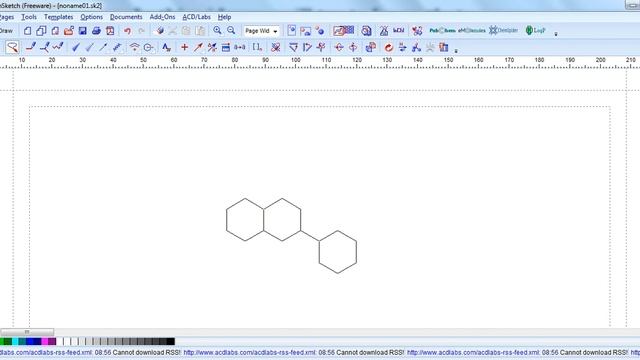Click the horizontal scrollbar thumb
640x360 pixels.
click(27, 332)
